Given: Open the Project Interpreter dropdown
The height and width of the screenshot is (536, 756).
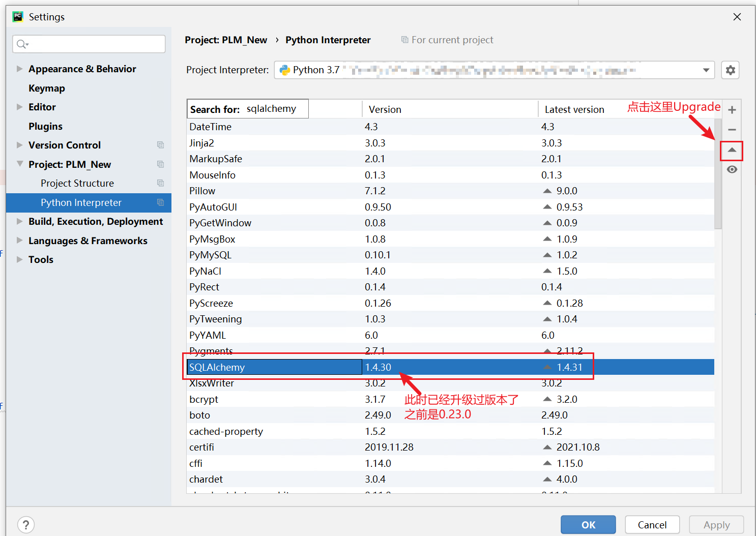Looking at the screenshot, I should click(495, 70).
